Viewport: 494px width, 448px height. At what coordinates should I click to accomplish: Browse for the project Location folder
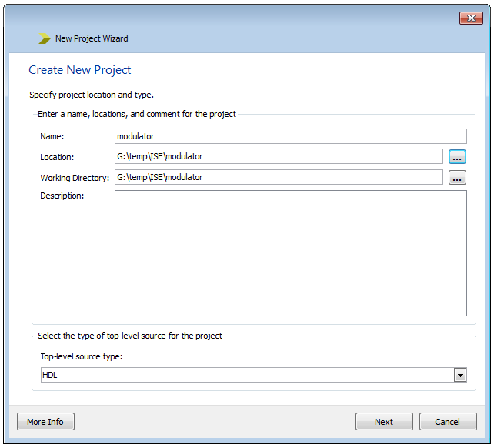[x=457, y=157]
